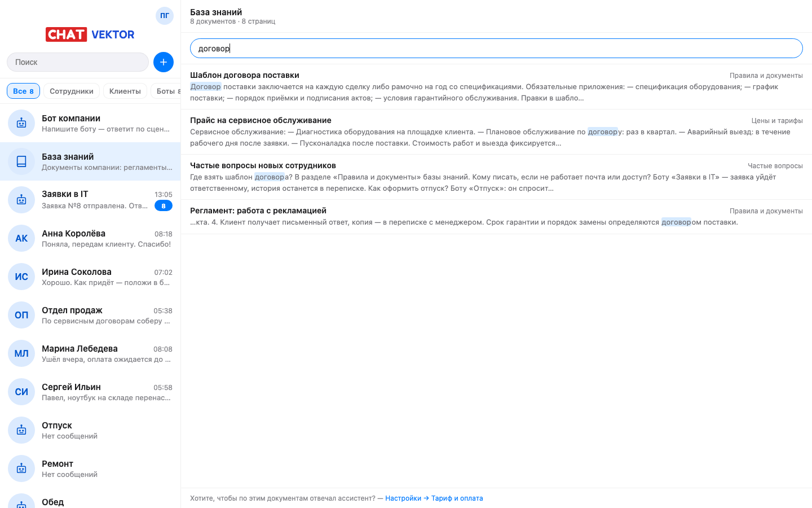Click the ОП avatar of Отдел продаж
The width and height of the screenshot is (812, 508).
(21, 315)
